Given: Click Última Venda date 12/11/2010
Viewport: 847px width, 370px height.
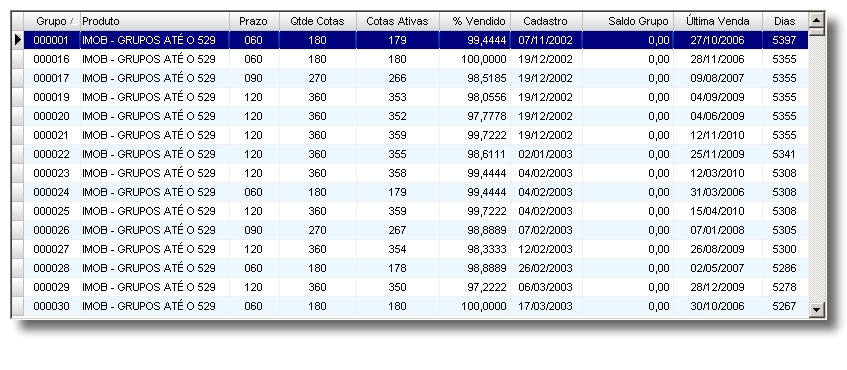Looking at the screenshot, I should point(718,135).
